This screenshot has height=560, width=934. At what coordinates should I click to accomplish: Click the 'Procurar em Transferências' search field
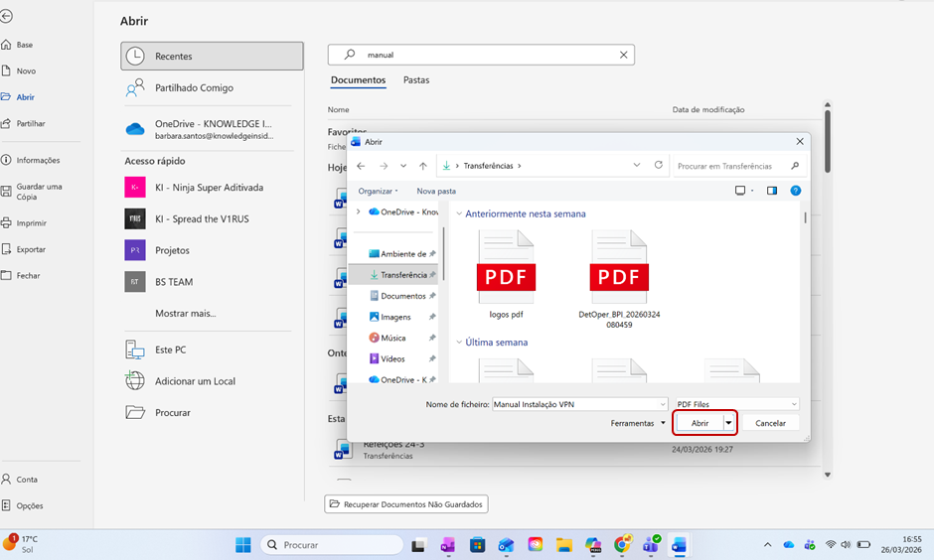click(x=730, y=166)
